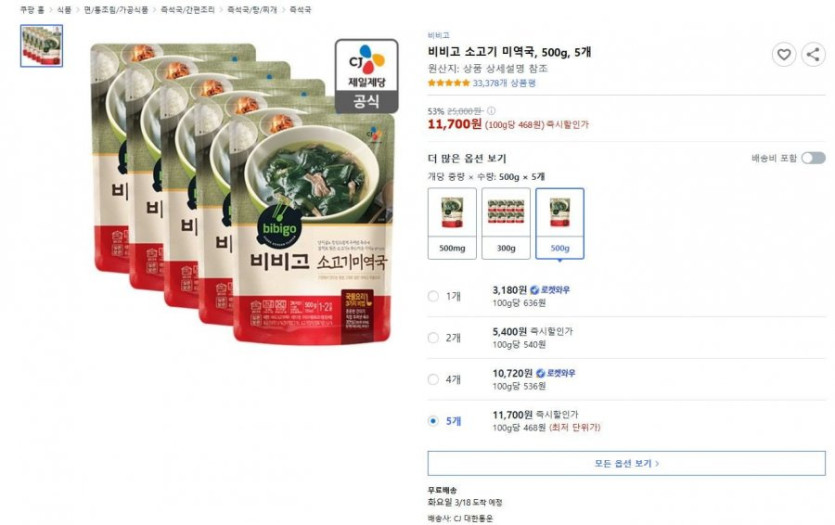Click the share icon
Screen dimensions: 835x525
813,54
